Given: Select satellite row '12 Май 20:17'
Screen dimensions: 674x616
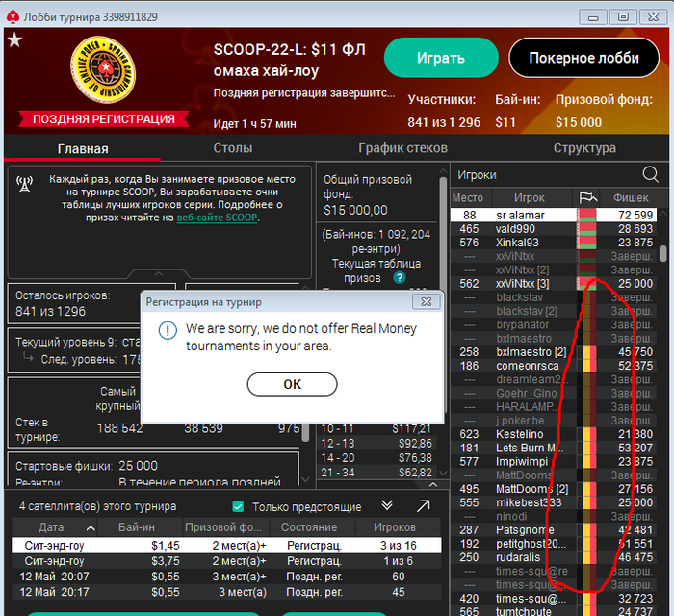Looking at the screenshot, I should [226, 592].
